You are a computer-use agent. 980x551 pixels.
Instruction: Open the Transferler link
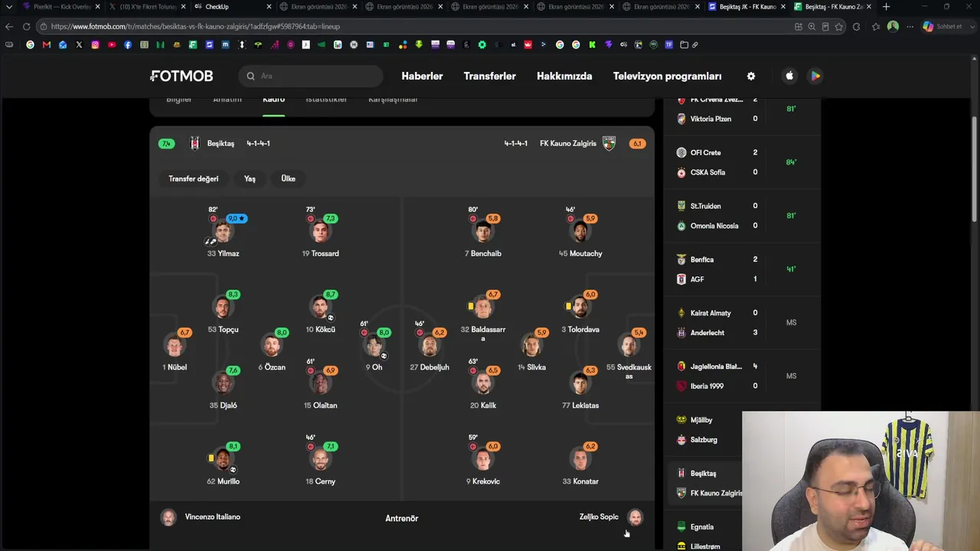click(x=489, y=76)
